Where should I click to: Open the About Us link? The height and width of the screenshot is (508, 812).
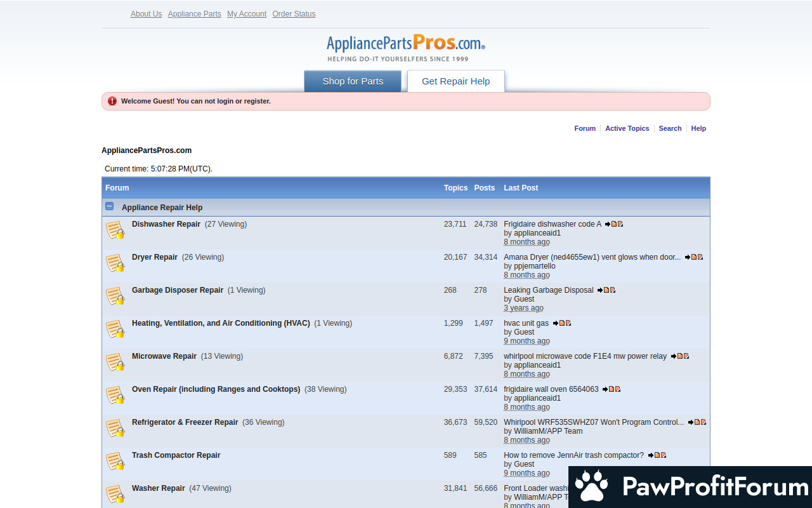[x=146, y=14]
